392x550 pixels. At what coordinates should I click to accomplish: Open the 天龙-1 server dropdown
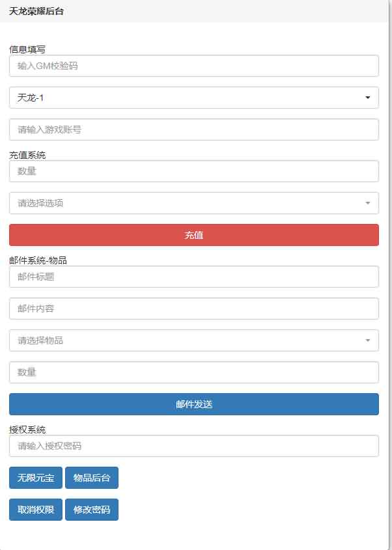[x=193, y=98]
